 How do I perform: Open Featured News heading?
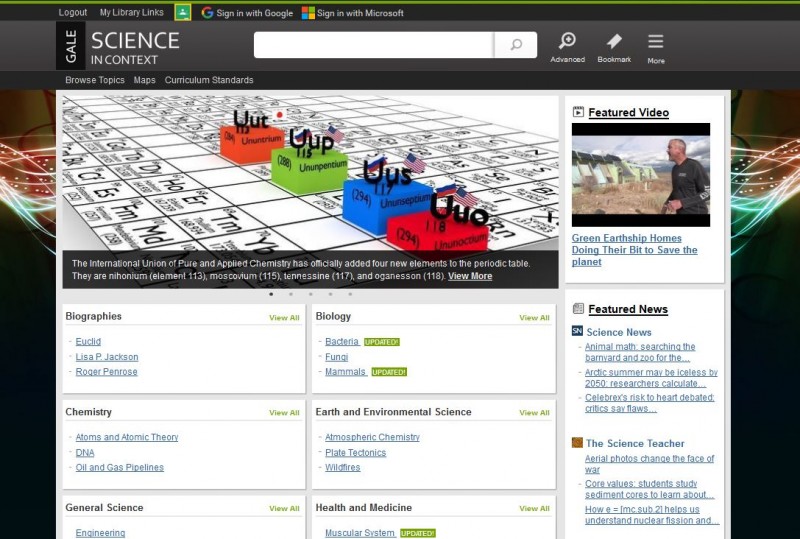click(628, 309)
